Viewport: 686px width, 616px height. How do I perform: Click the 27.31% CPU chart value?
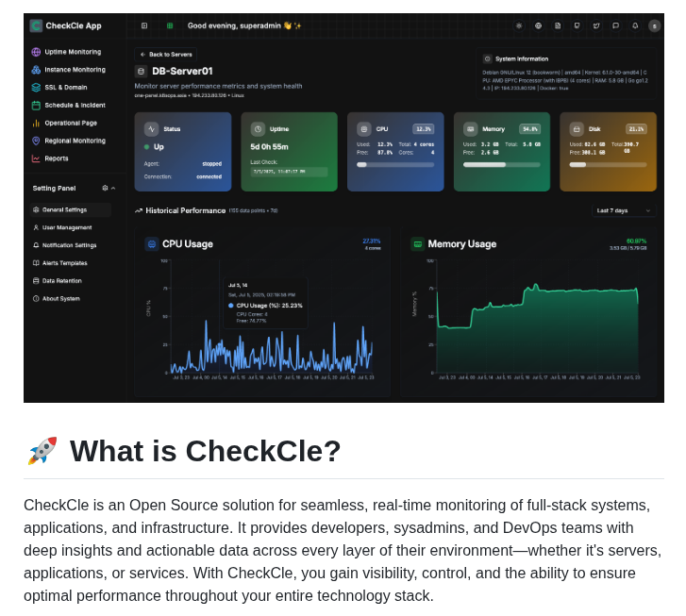pos(372,241)
